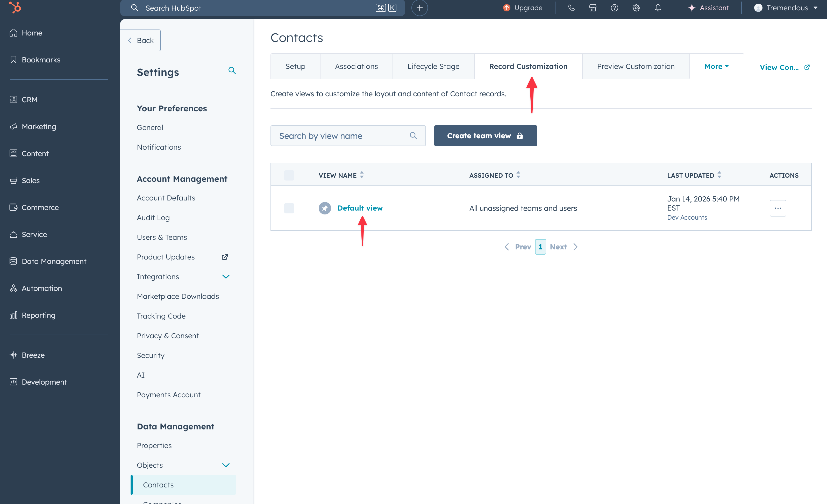Click the Create team view button

click(x=485, y=135)
